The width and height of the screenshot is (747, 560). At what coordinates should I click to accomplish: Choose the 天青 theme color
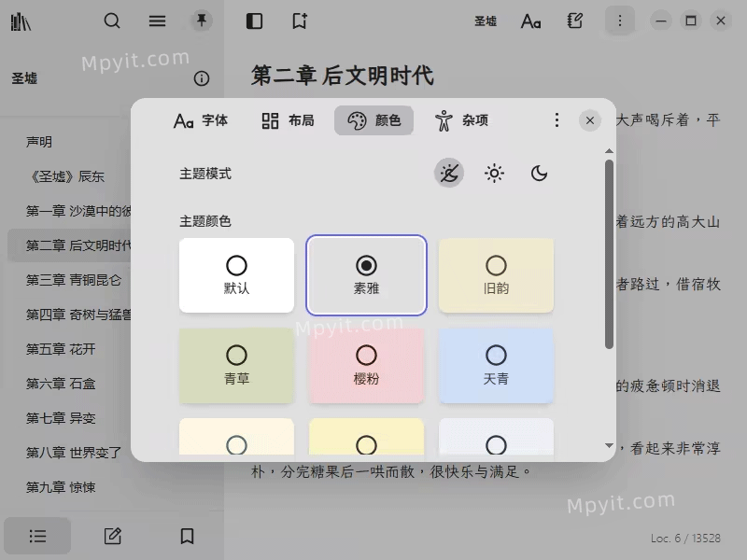coord(496,365)
